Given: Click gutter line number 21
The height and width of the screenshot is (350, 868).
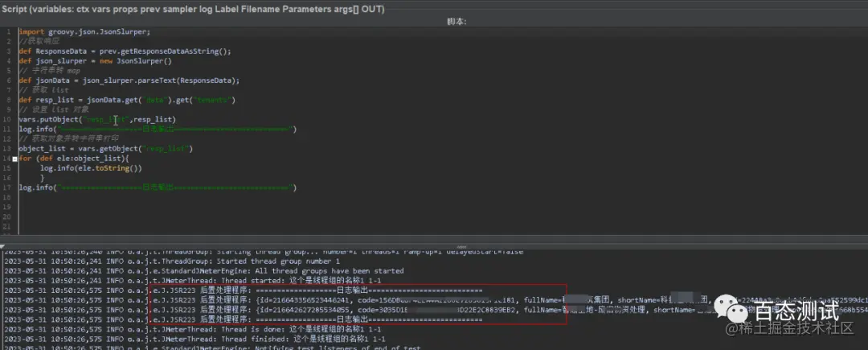Looking at the screenshot, I should point(7,227).
